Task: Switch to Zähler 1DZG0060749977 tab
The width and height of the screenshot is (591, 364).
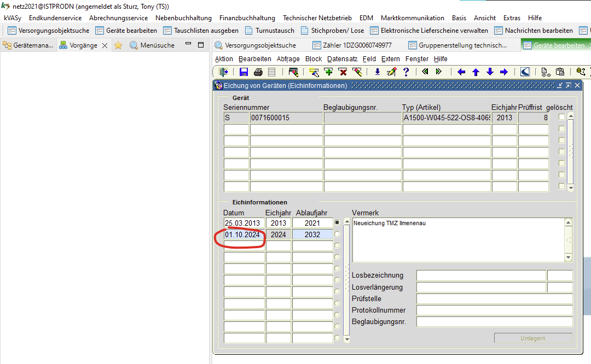Action: (353, 45)
